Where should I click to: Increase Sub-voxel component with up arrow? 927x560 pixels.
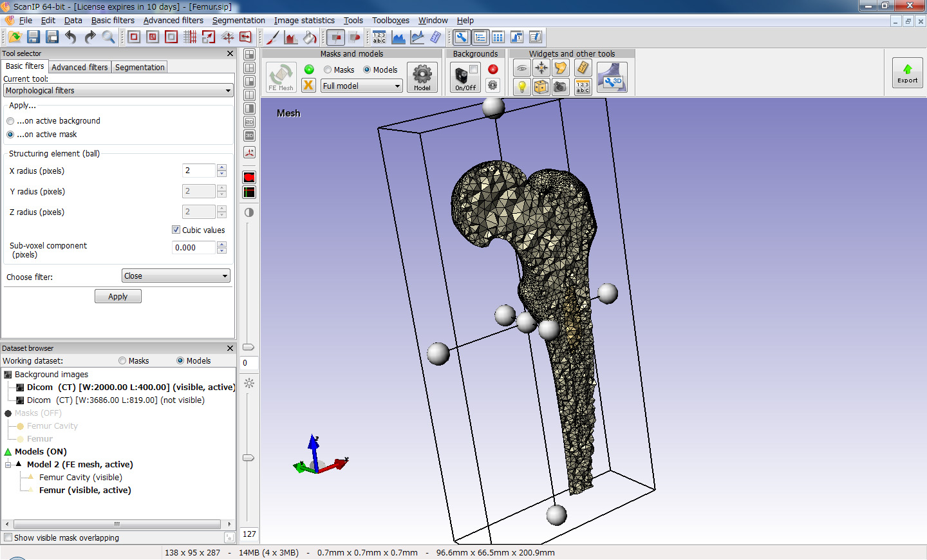point(221,245)
